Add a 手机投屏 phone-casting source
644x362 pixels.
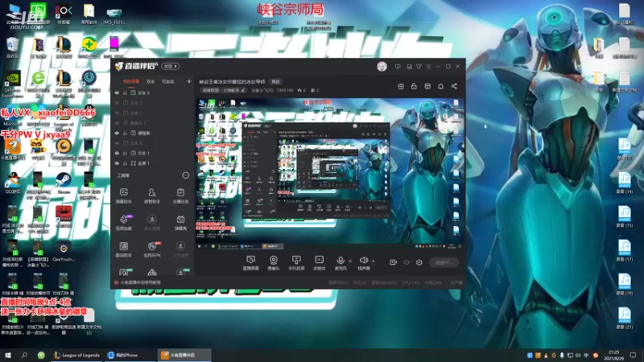click(x=296, y=263)
